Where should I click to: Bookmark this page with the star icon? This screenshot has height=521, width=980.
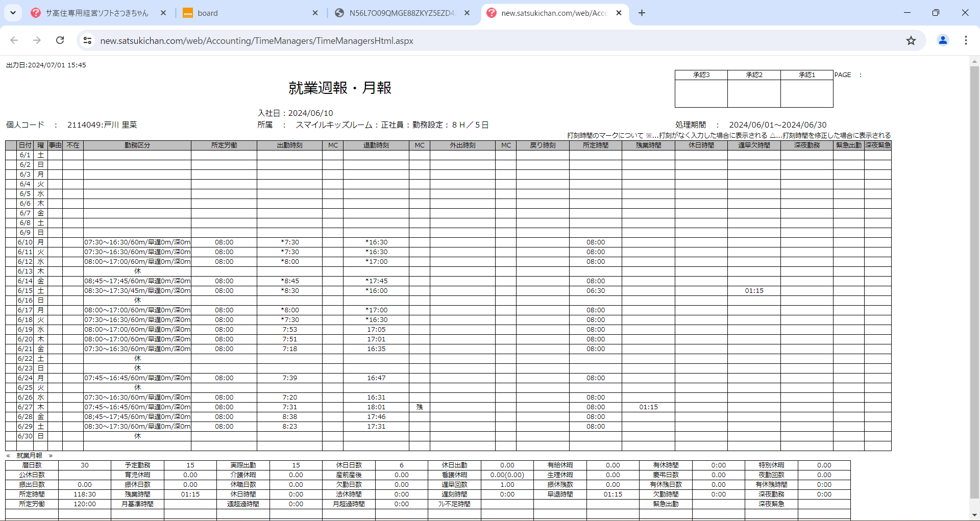(911, 40)
